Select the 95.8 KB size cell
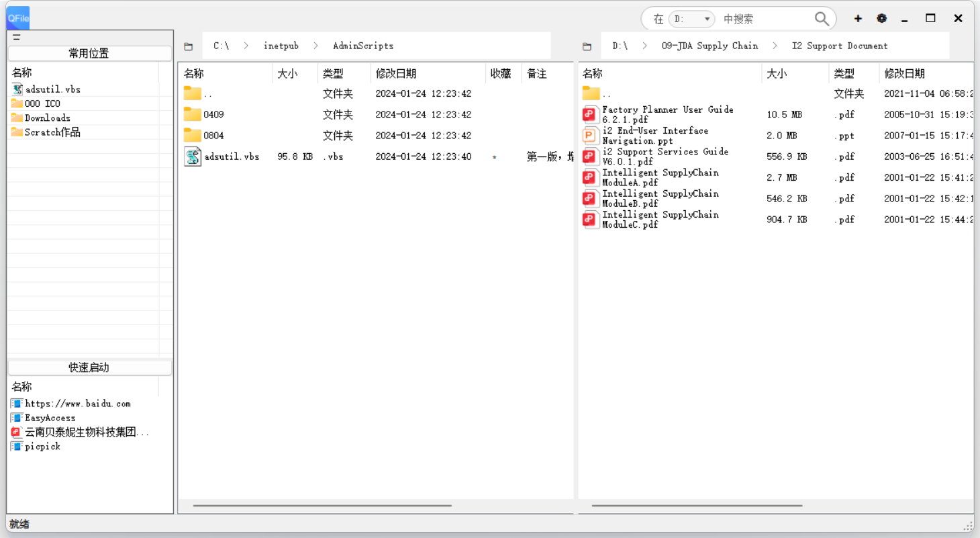Screen dimensions: 980x538 (295, 156)
